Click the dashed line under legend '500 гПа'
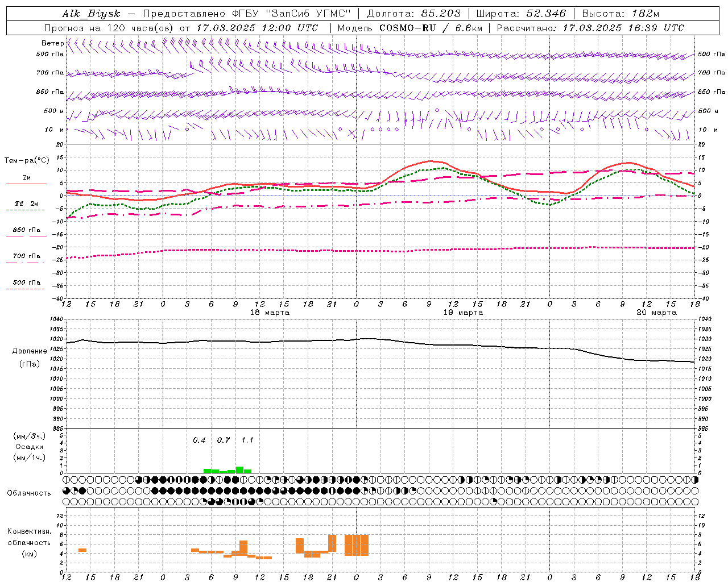 pyautogui.click(x=26, y=289)
